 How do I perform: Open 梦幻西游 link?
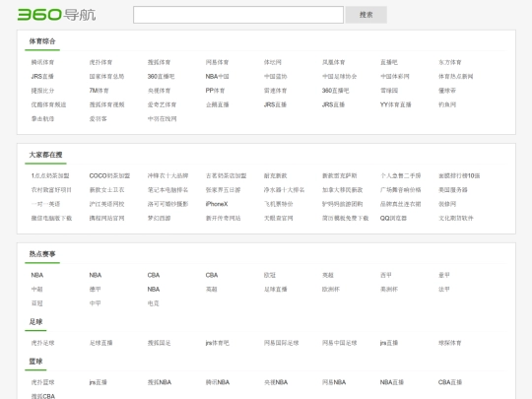pos(160,218)
